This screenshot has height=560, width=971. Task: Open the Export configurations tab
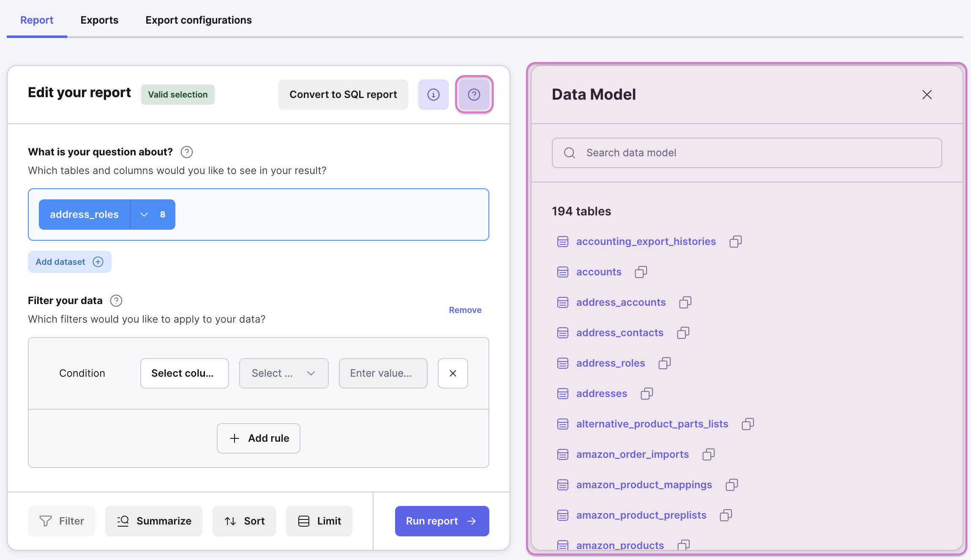198,20
